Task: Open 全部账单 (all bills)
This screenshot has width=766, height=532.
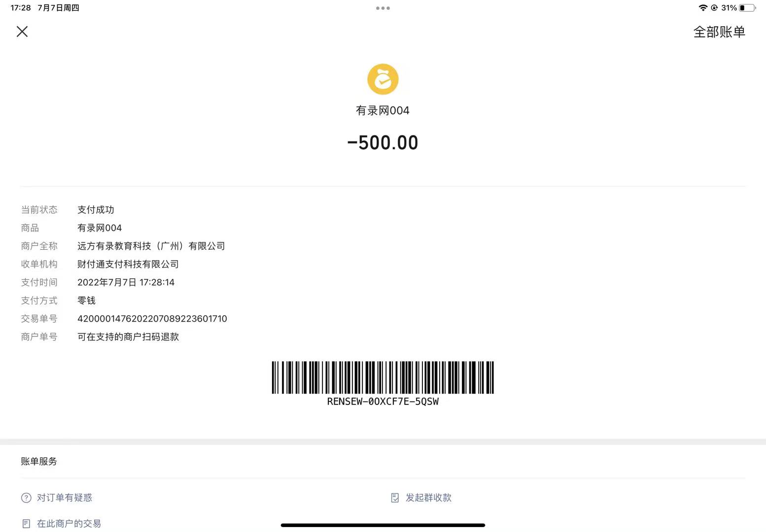Action: click(x=719, y=32)
